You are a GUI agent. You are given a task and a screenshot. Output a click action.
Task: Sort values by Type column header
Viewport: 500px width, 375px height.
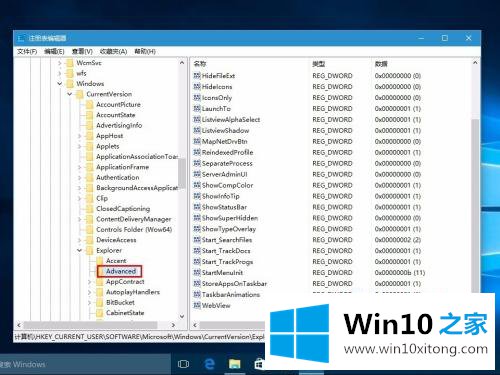point(318,64)
